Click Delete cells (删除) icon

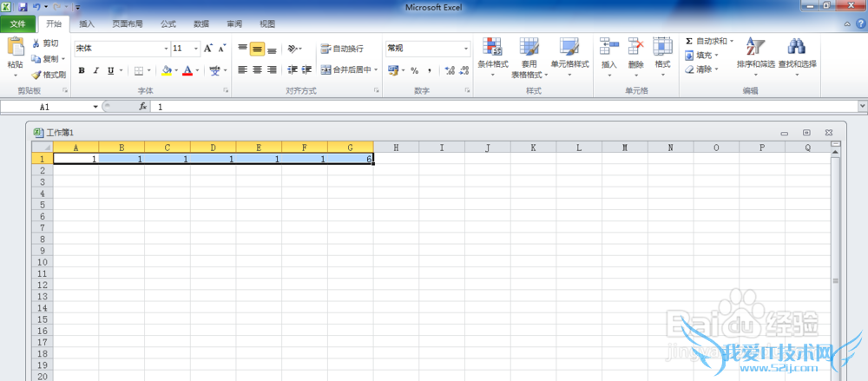[x=636, y=47]
